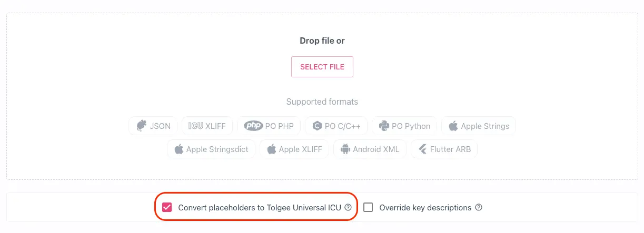Open help for Convert placeholders option

coord(348,207)
